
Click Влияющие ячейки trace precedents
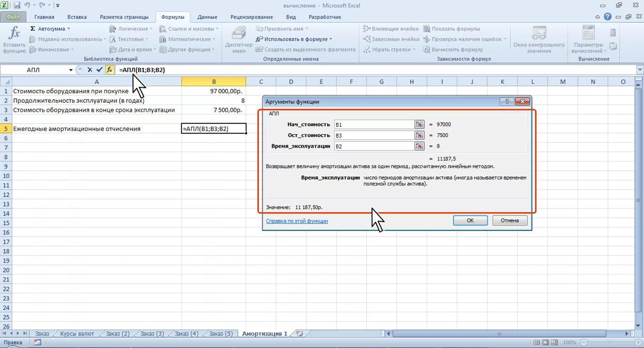(391, 29)
